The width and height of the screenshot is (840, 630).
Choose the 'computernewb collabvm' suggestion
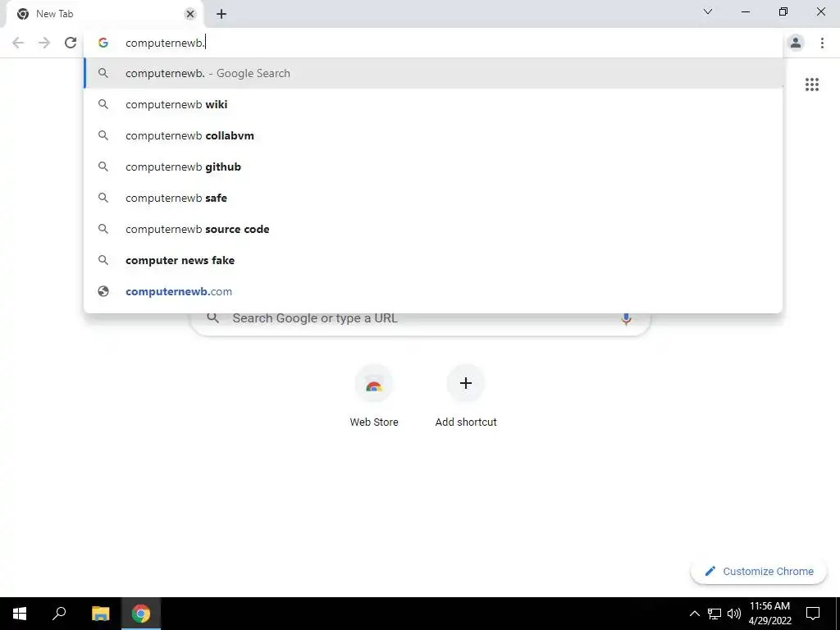pos(433,135)
